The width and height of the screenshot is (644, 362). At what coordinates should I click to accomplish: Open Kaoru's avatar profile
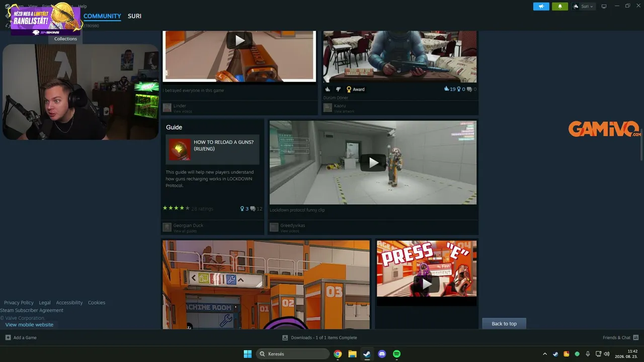[x=328, y=108]
